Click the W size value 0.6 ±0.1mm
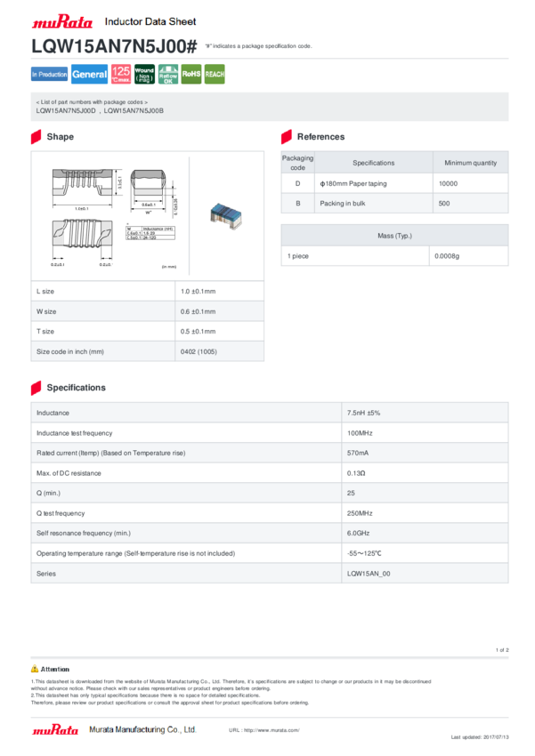 tap(199, 312)
